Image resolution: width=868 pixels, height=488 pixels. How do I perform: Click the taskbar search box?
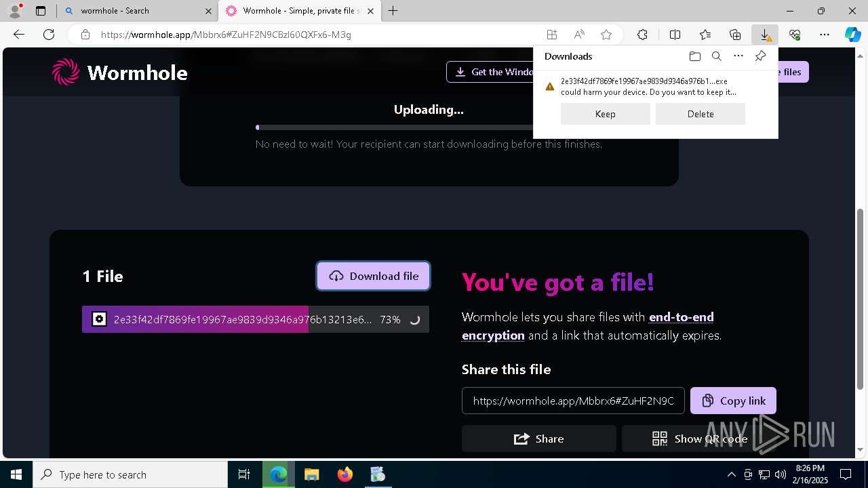tap(130, 474)
